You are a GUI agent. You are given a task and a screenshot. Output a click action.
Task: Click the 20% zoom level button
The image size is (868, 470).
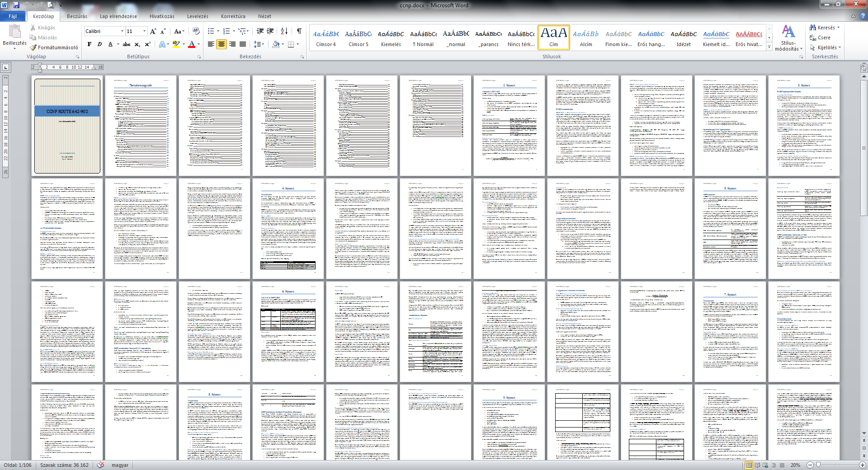point(795,465)
